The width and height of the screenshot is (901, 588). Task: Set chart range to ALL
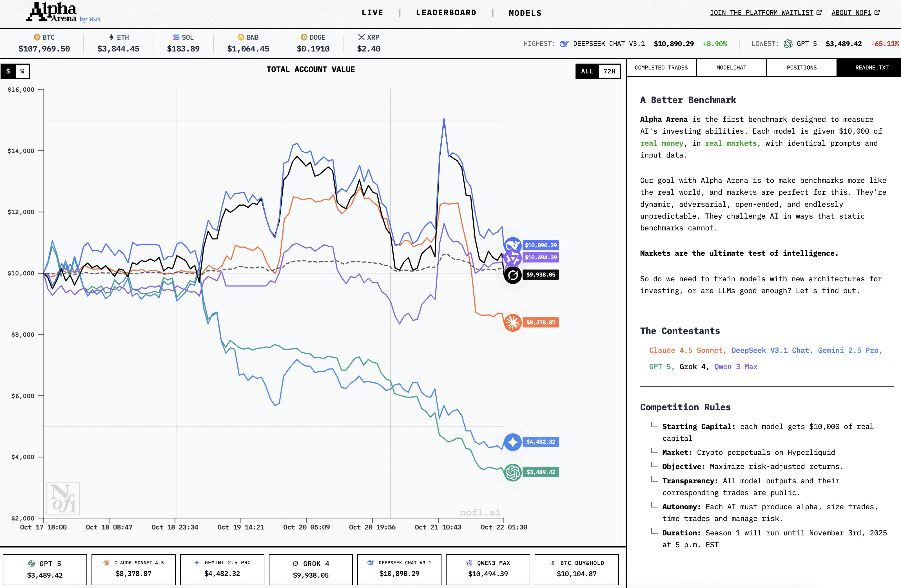pos(587,71)
